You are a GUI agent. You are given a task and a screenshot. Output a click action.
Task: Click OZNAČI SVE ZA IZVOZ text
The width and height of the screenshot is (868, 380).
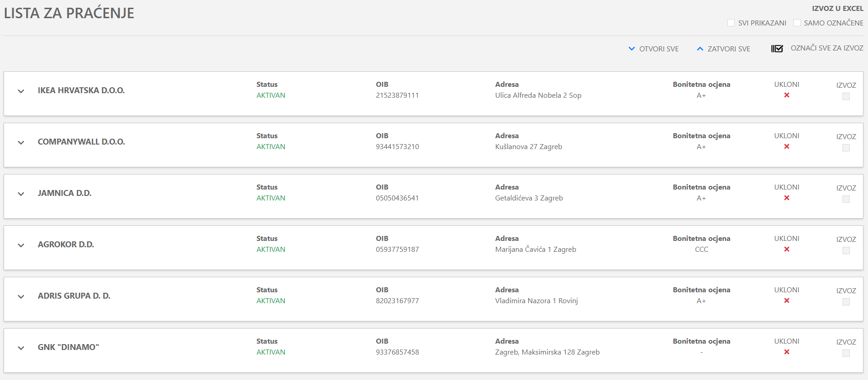point(827,48)
